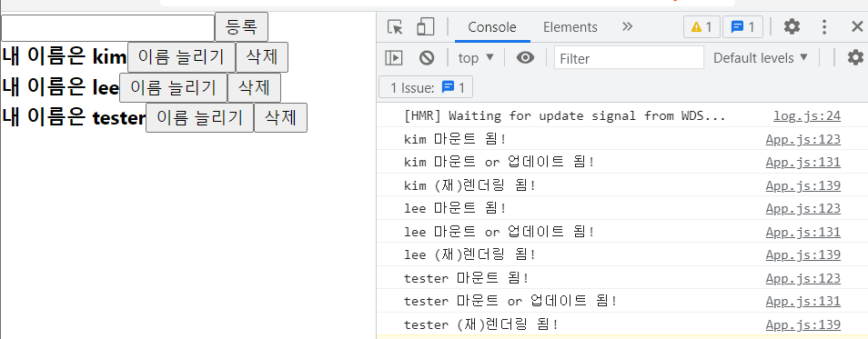868x339 pixels.
Task: Select the 'lee 마운트 됨!' log message
Action: click(x=455, y=208)
